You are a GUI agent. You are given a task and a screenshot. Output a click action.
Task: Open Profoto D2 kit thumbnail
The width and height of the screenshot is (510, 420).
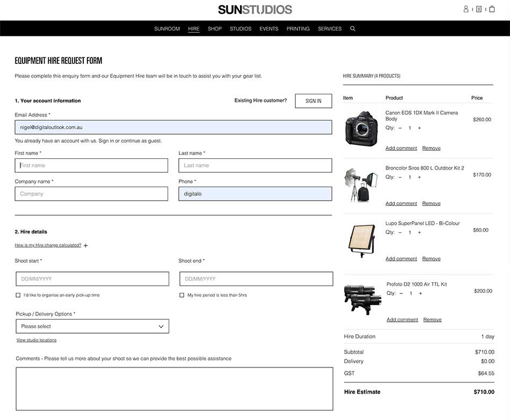[x=362, y=299]
